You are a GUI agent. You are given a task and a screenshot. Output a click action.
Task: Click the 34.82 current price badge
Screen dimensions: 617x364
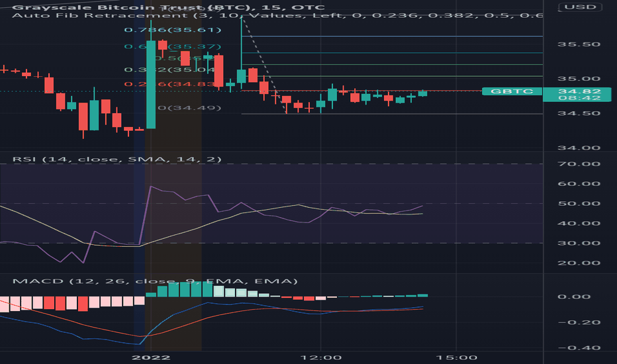click(x=579, y=91)
